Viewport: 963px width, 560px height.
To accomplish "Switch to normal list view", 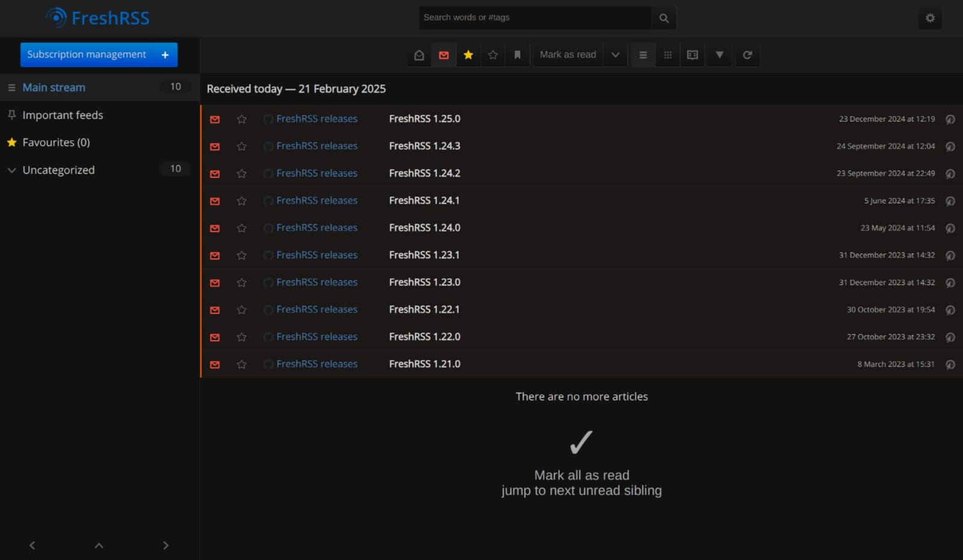I will (x=643, y=55).
